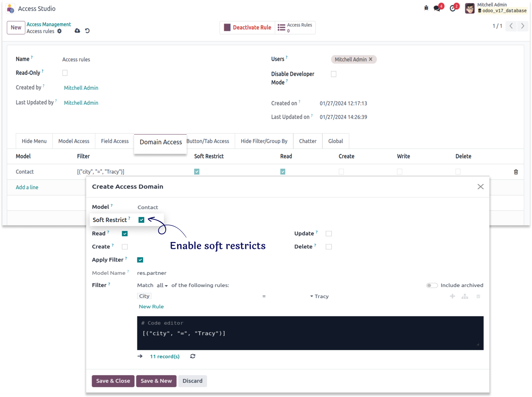Click the discard changes undo icon
The width and height of the screenshot is (532, 397).
click(87, 31)
